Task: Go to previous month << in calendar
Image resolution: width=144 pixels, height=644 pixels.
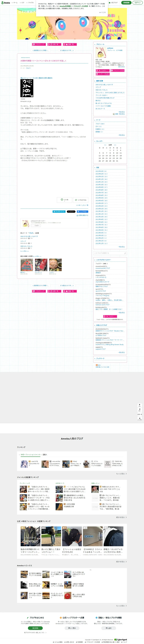Action: click(105, 145)
